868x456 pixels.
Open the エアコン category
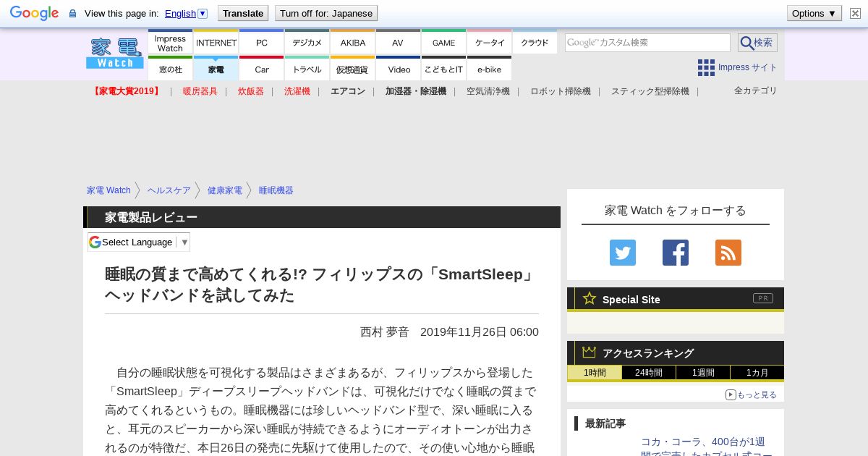pyautogui.click(x=348, y=91)
